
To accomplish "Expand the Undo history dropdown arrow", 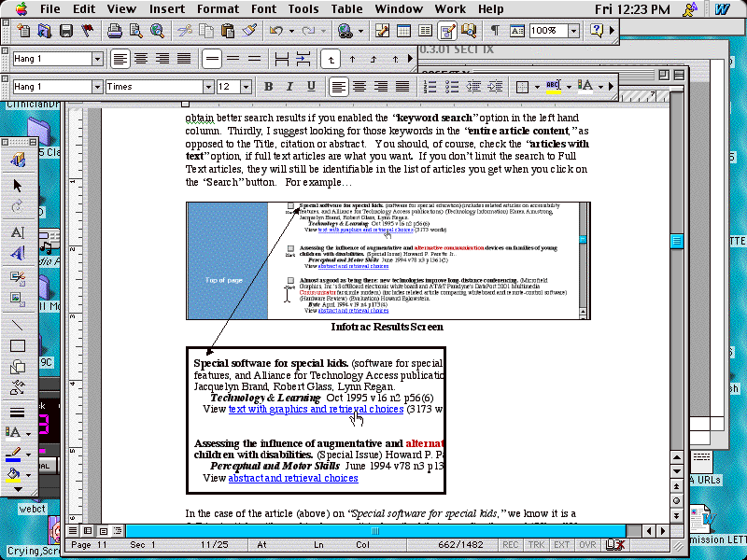I will pyautogui.click(x=291, y=32).
